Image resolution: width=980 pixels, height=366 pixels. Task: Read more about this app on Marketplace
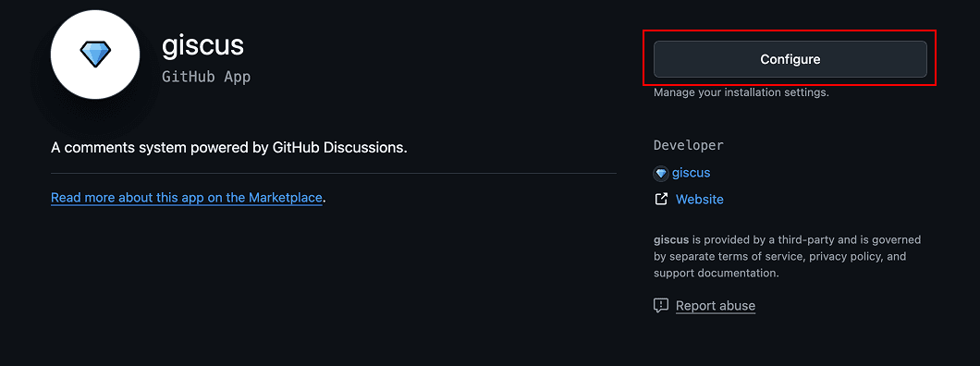click(186, 198)
